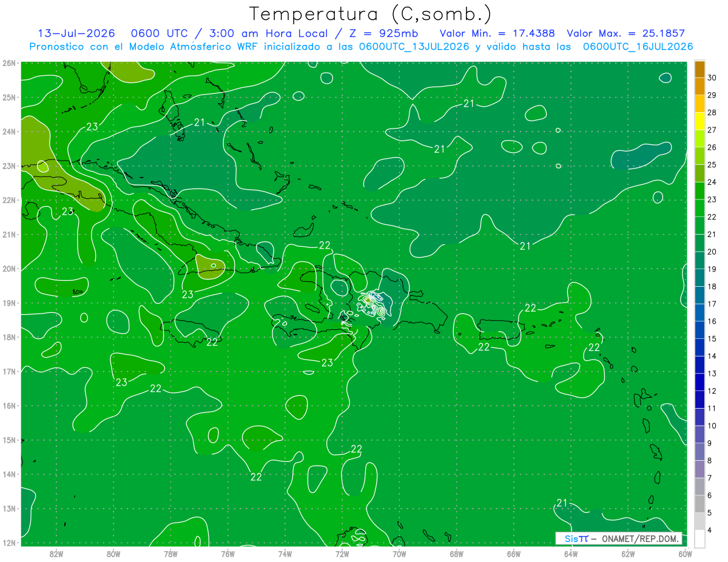Click the '78W' longitude axis label
Viewport: 728px width, 562px height.
click(x=170, y=553)
